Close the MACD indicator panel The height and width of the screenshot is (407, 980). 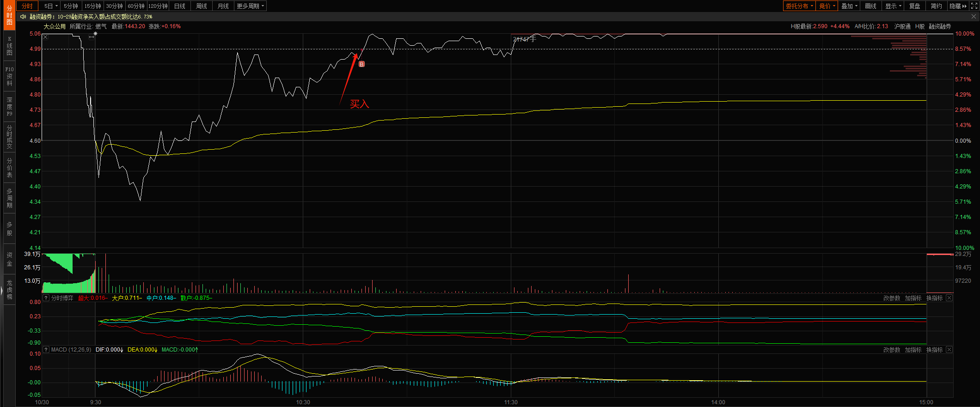click(x=949, y=350)
